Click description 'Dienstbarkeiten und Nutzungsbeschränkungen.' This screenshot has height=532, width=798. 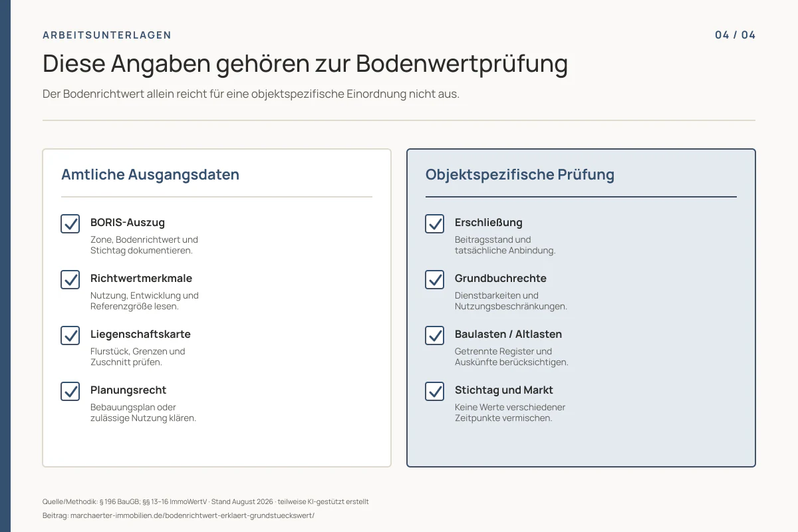511,301
